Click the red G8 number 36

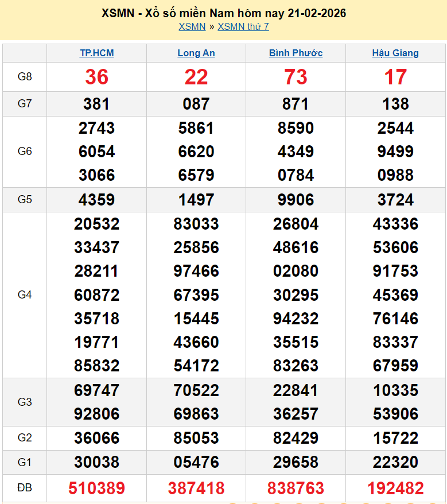point(96,77)
